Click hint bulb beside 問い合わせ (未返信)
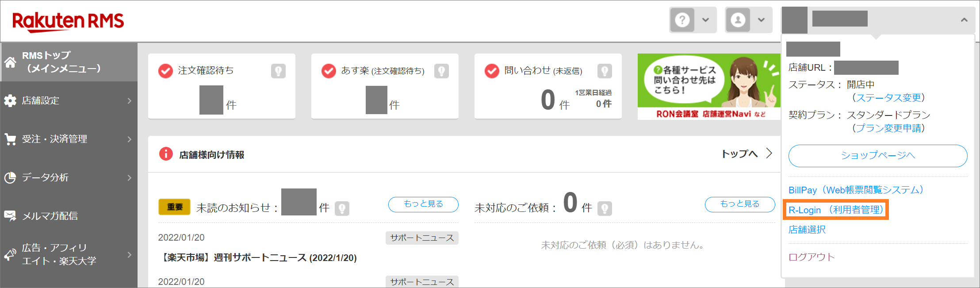The width and height of the screenshot is (980, 288). tap(605, 71)
